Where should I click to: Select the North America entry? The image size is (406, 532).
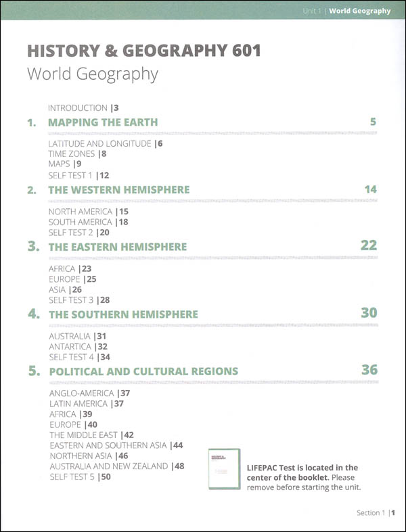pos(89,212)
